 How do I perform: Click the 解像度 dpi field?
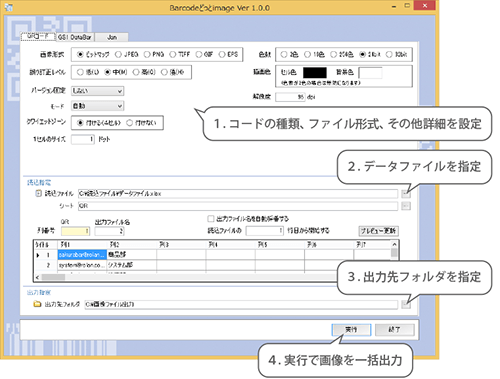point(290,97)
